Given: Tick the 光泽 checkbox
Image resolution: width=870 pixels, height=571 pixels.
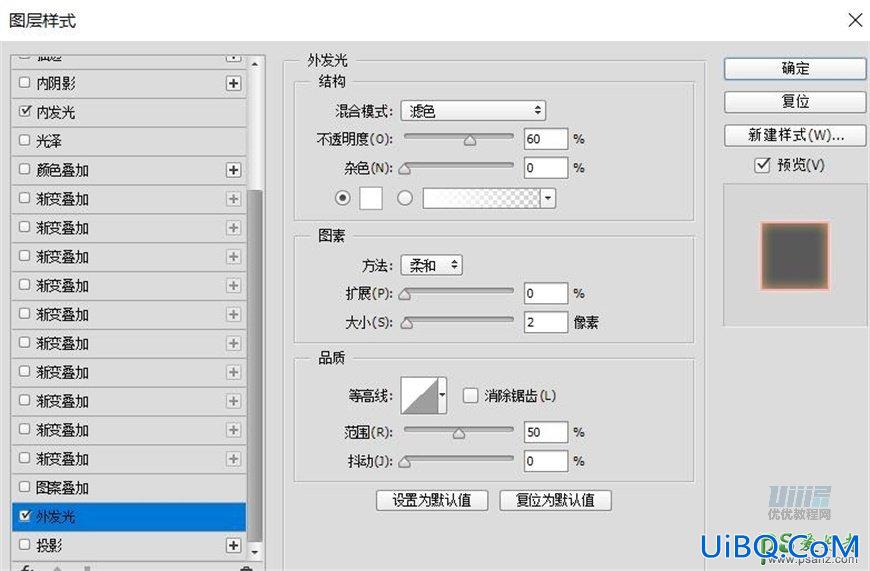Looking at the screenshot, I should point(24,140).
